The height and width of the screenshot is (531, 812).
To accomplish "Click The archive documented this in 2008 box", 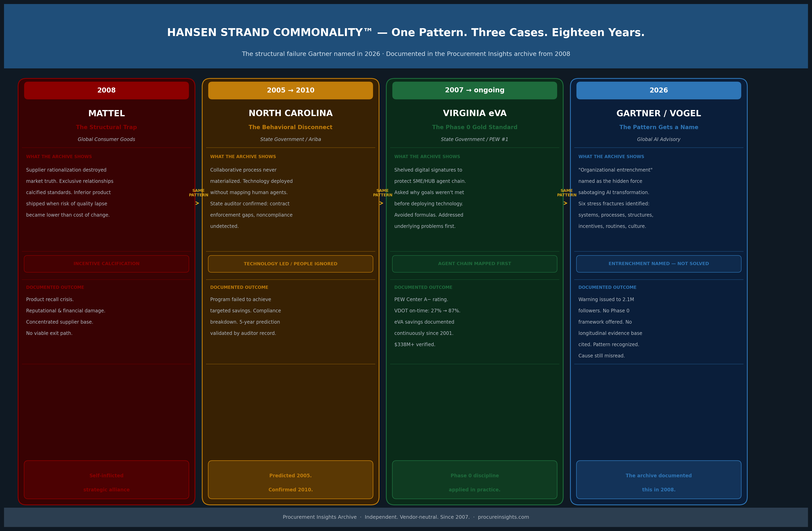I will [x=658, y=480].
